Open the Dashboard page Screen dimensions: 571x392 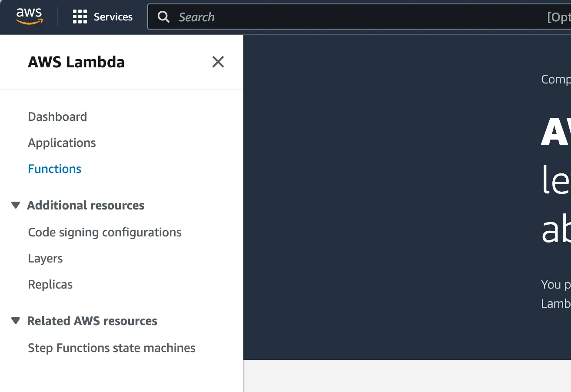(x=57, y=116)
